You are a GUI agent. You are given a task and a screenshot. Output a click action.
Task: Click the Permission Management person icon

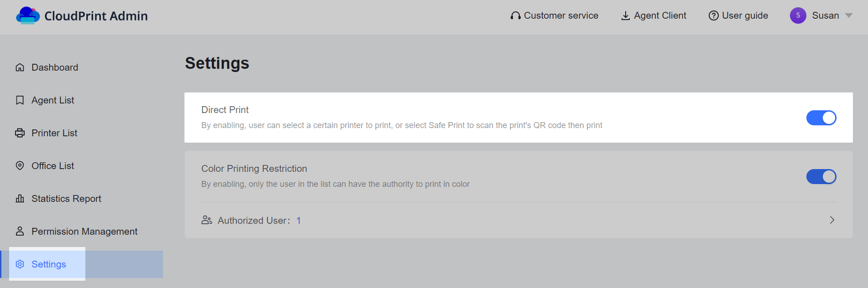[20, 231]
